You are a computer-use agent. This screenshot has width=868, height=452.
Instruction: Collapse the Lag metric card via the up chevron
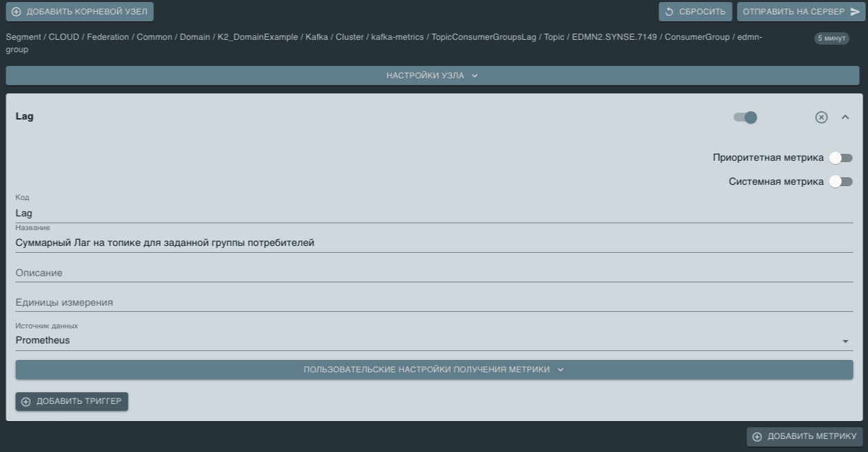pyautogui.click(x=846, y=117)
